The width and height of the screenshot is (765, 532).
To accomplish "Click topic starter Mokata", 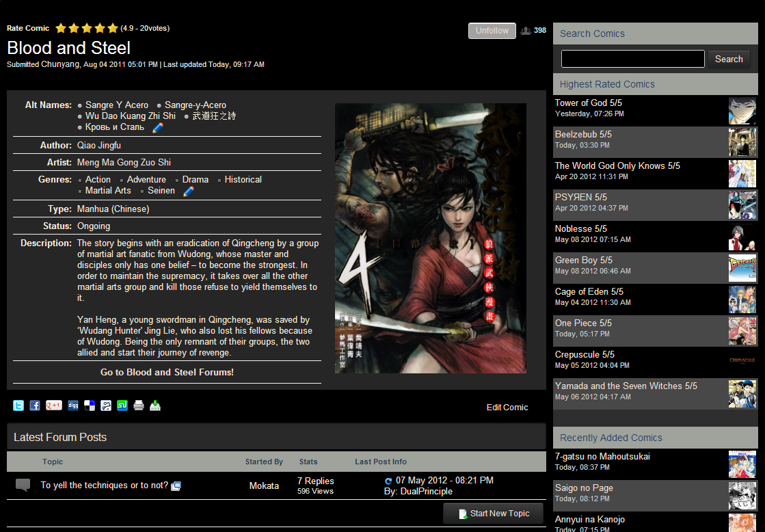I will point(264,486).
